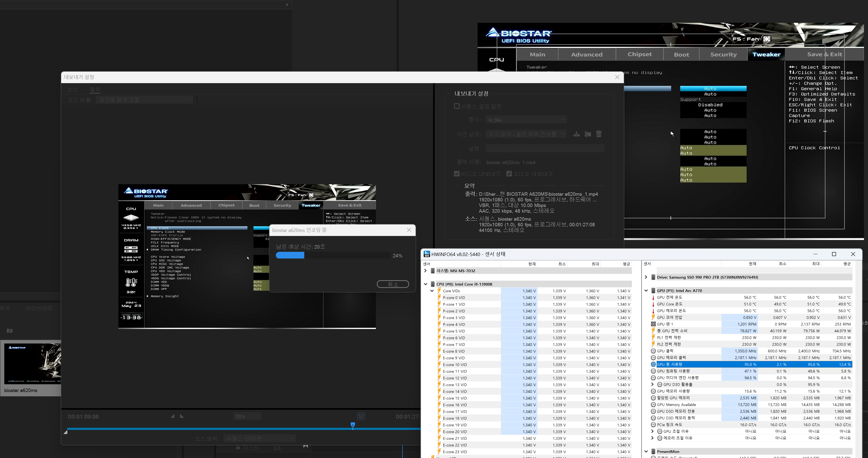This screenshot has width=868, height=458.
Task: Click the aspect ratio correction icon
Action: point(361,417)
